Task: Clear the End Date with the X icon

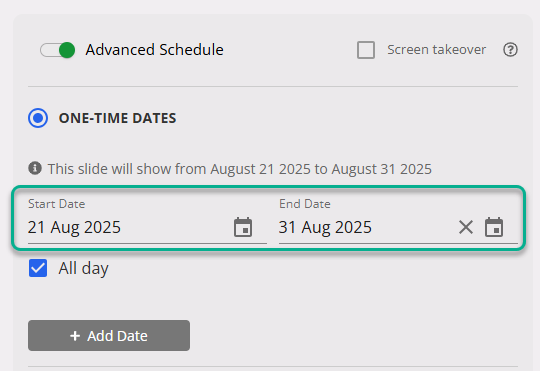Action: pyautogui.click(x=466, y=227)
